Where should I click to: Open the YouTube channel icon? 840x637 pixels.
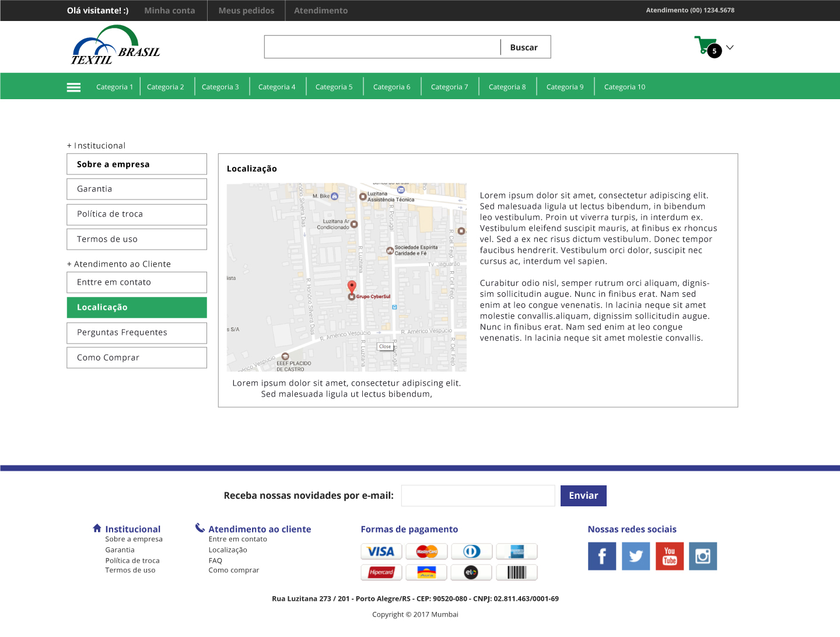tap(669, 556)
